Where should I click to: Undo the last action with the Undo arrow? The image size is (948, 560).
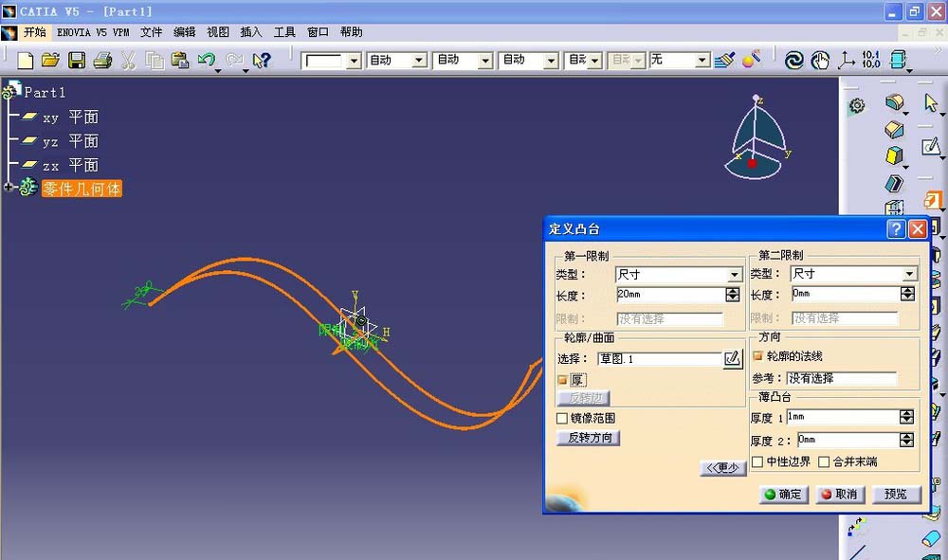click(x=206, y=60)
